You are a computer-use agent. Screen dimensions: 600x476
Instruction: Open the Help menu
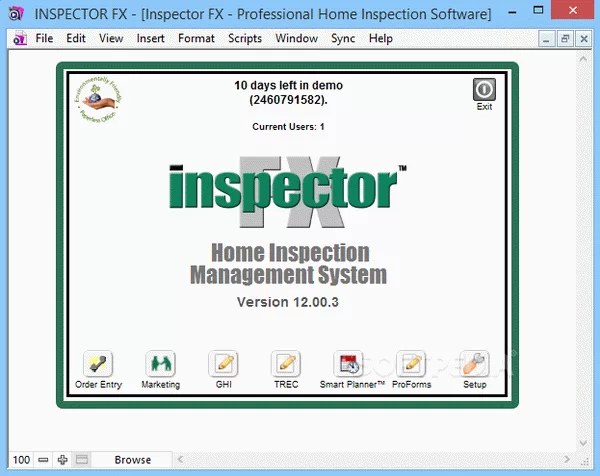381,39
